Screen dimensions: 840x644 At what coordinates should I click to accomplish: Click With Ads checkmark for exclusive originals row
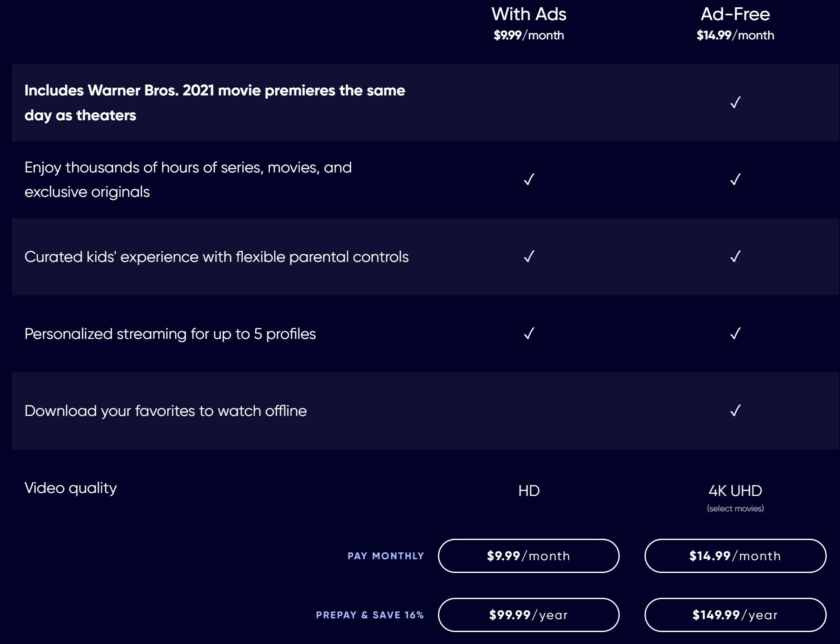pyautogui.click(x=529, y=179)
